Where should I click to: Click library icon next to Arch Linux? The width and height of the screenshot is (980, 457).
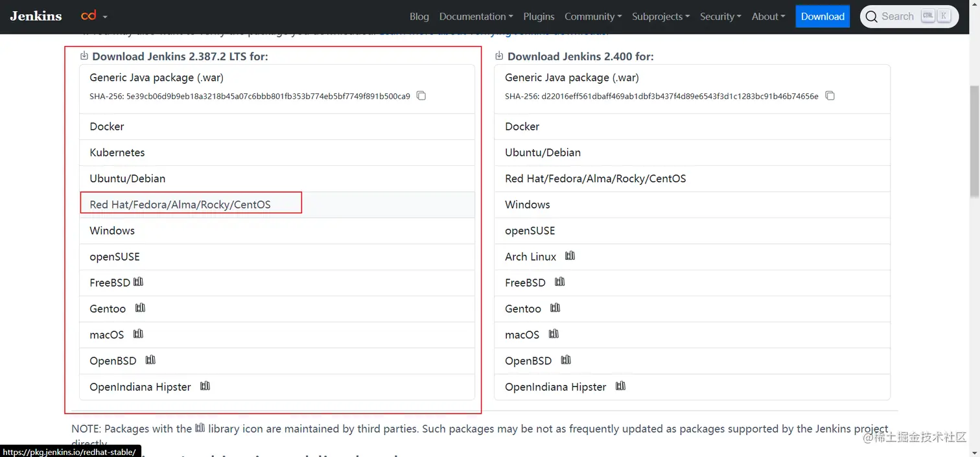[x=570, y=256]
